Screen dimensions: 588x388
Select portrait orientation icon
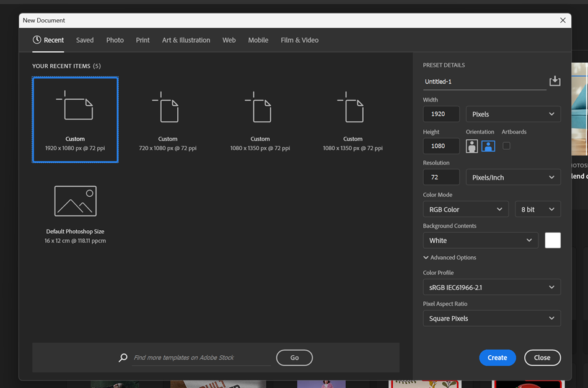click(x=472, y=146)
